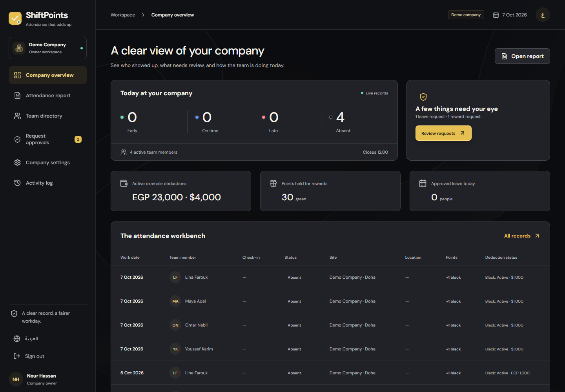The width and height of the screenshot is (565, 392).
Task: Click the Open report button
Action: [522, 56]
